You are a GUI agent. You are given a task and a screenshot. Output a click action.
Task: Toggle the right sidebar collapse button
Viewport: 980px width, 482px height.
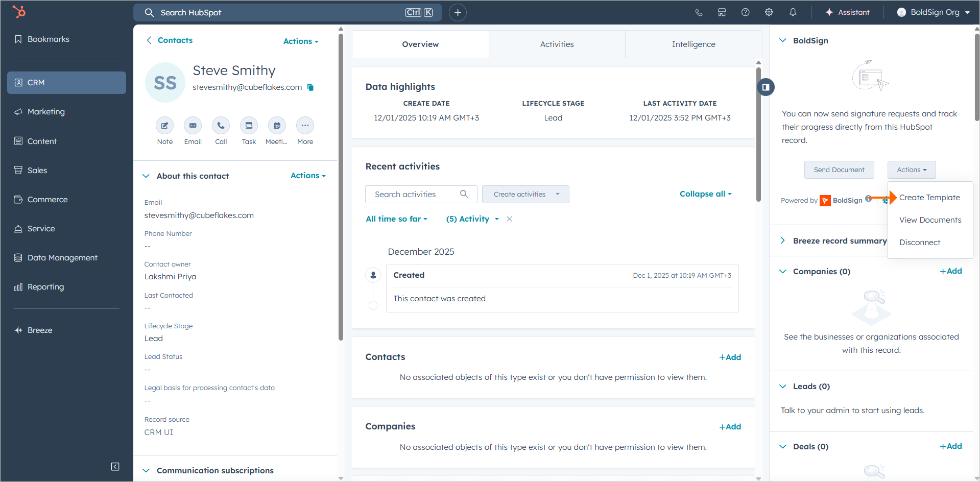[x=766, y=87]
